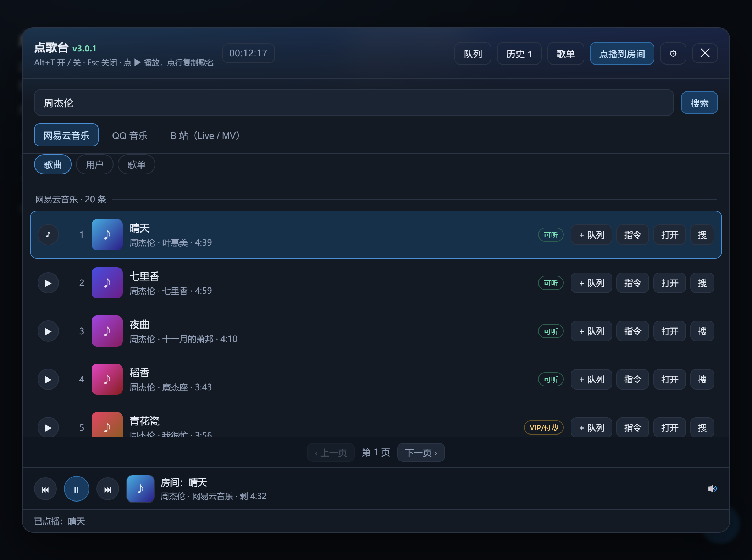Click the note icon button on 晴天 row
The height and width of the screenshot is (560, 752).
pos(48,235)
